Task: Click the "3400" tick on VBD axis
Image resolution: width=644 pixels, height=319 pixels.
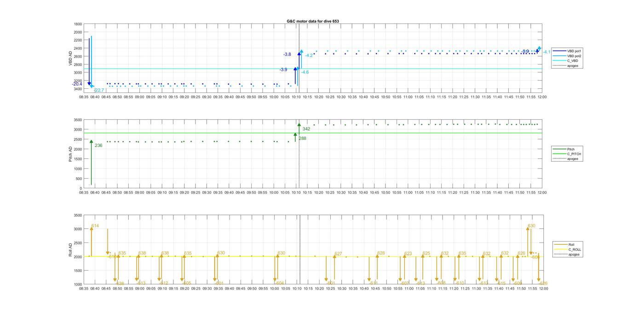Action: (x=78, y=88)
